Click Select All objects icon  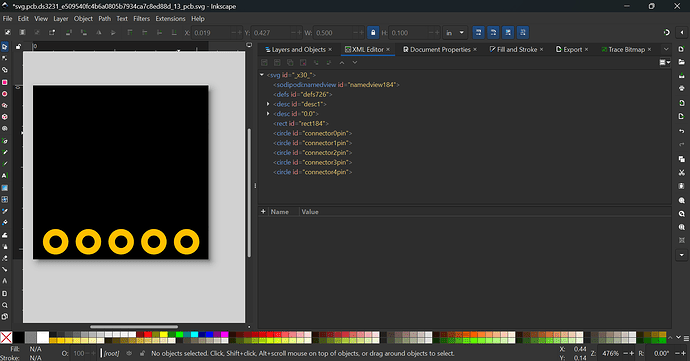tap(7, 33)
